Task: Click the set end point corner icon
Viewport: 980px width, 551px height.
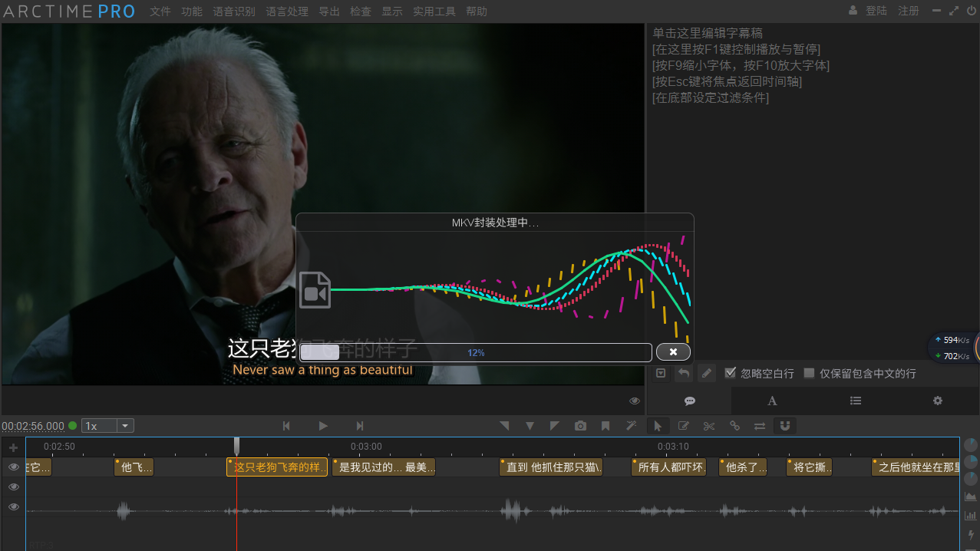Action: (555, 425)
